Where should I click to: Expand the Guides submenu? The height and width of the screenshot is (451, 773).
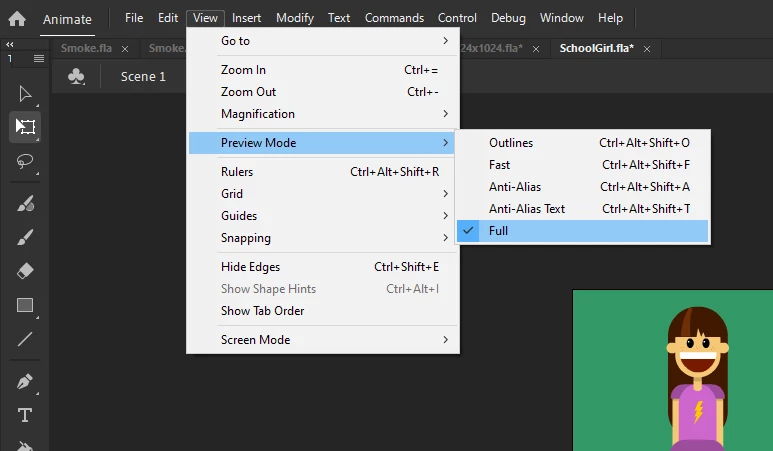(x=323, y=216)
